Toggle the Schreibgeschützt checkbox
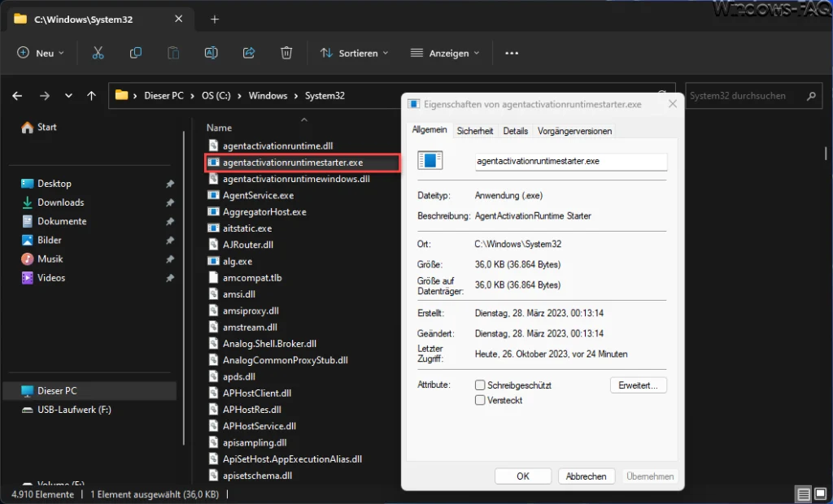Image resolution: width=833 pixels, height=504 pixels. coord(480,385)
